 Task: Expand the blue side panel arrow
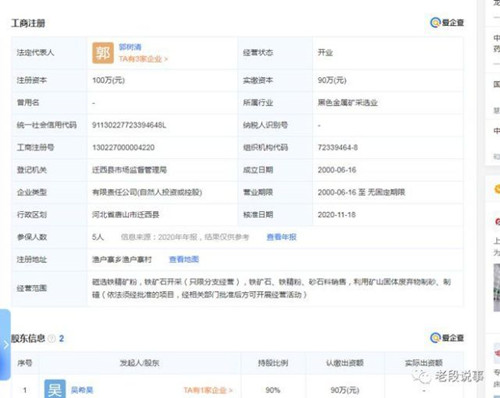[5, 345]
